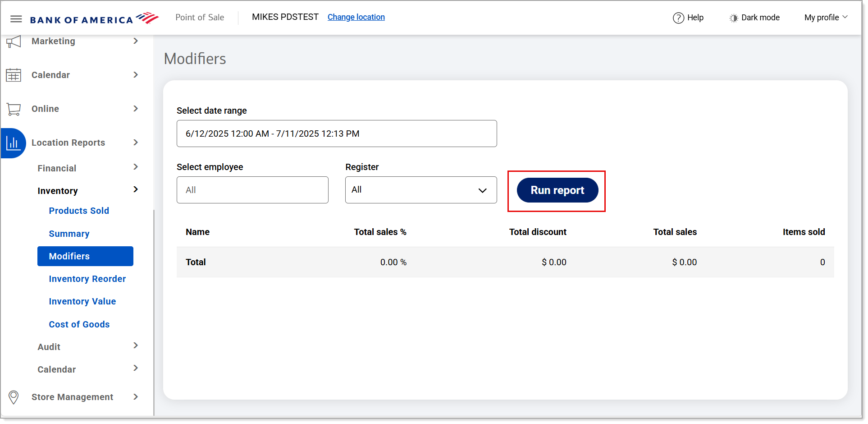
Task: Open the Register dropdown
Action: click(x=421, y=190)
